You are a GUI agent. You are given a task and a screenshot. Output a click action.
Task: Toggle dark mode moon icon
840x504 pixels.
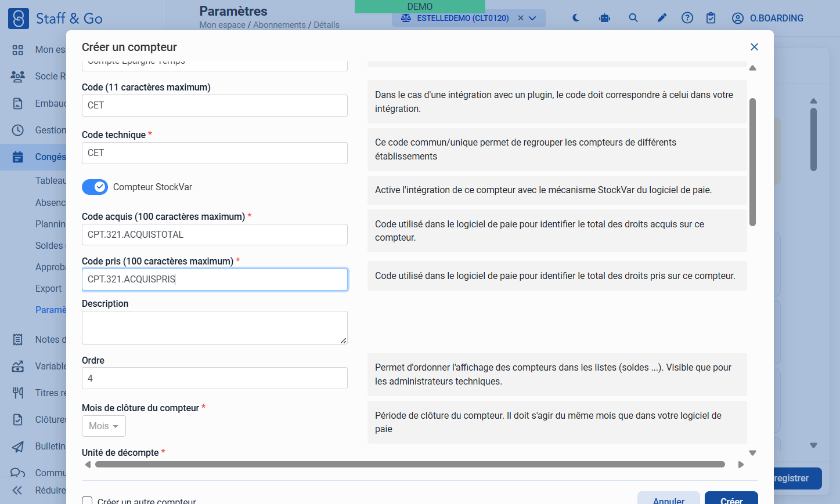point(576,18)
